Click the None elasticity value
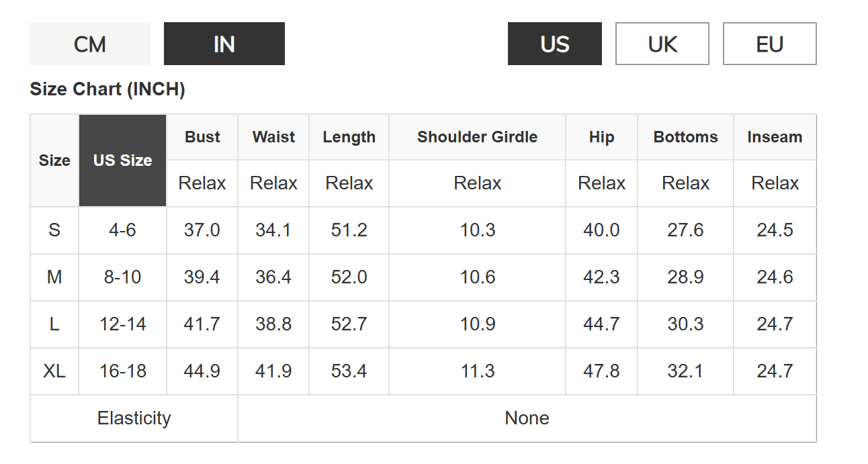This screenshot has height=464, width=868. (x=527, y=418)
